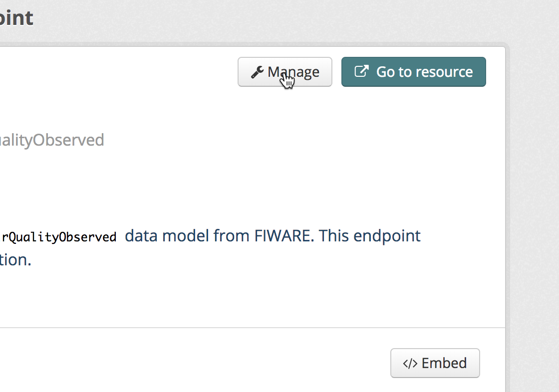The image size is (559, 392).
Task: Open the teal Go to resource button
Action: (x=414, y=72)
